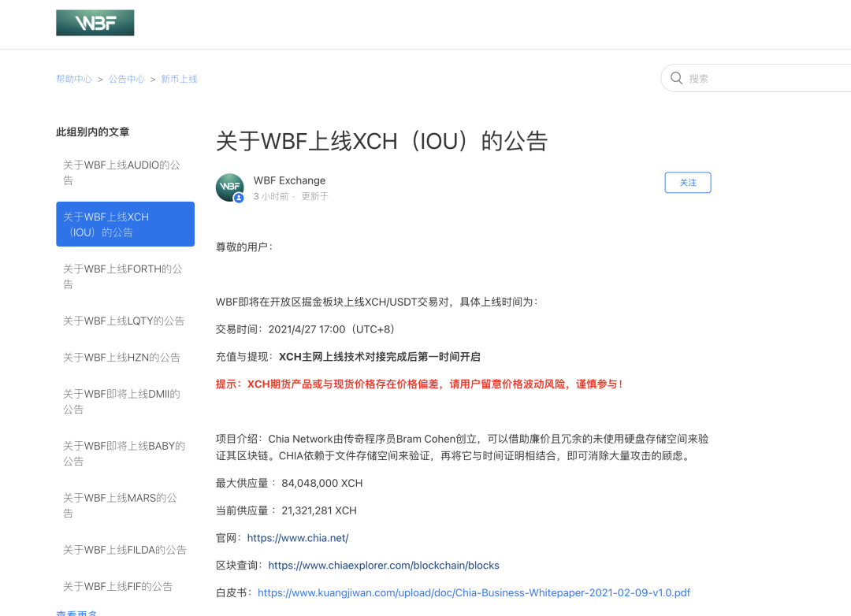The width and height of the screenshot is (851, 616).
Task: Open chiaexplorer blockchain blocks link
Action: click(384, 566)
